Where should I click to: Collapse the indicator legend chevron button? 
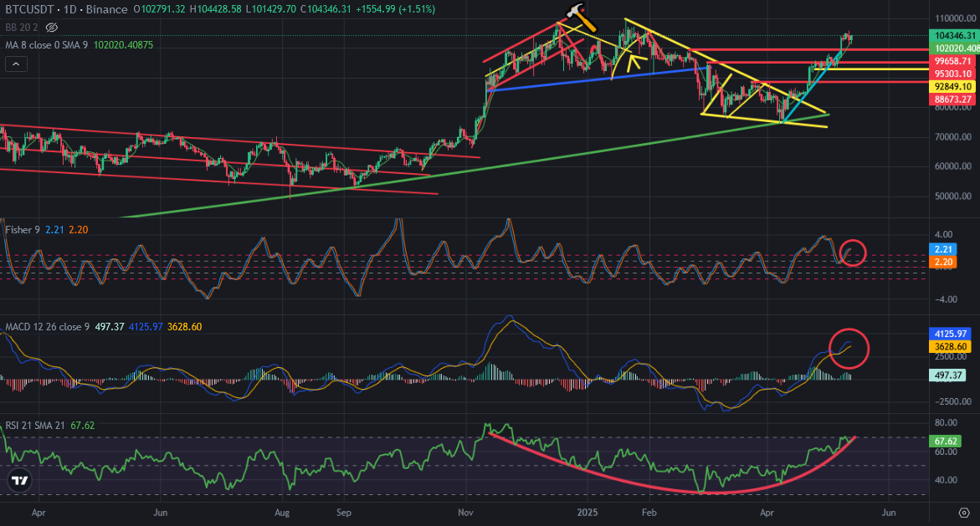pos(16,64)
